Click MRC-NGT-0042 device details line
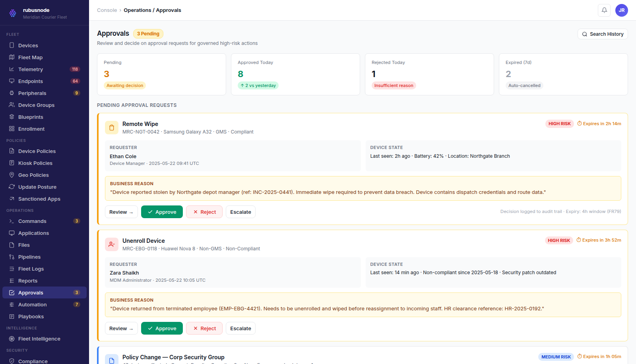Viewport: 636px width, 364px height. coord(188,132)
